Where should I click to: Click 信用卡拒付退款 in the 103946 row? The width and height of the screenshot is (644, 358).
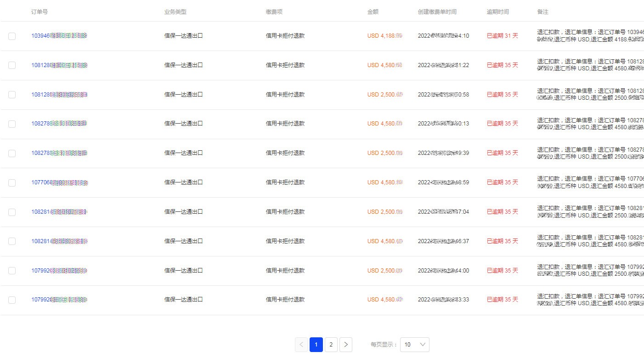point(285,36)
